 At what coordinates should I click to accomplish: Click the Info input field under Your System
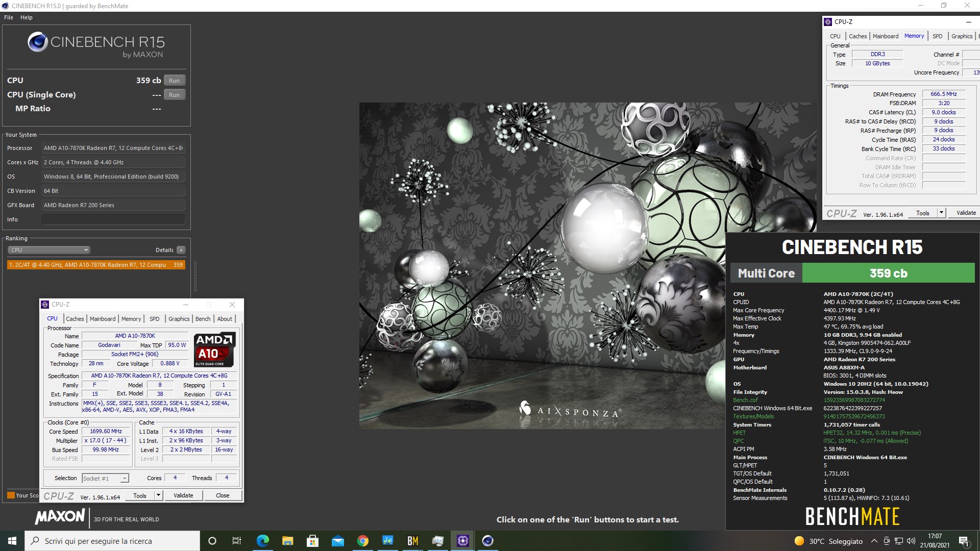click(x=113, y=219)
